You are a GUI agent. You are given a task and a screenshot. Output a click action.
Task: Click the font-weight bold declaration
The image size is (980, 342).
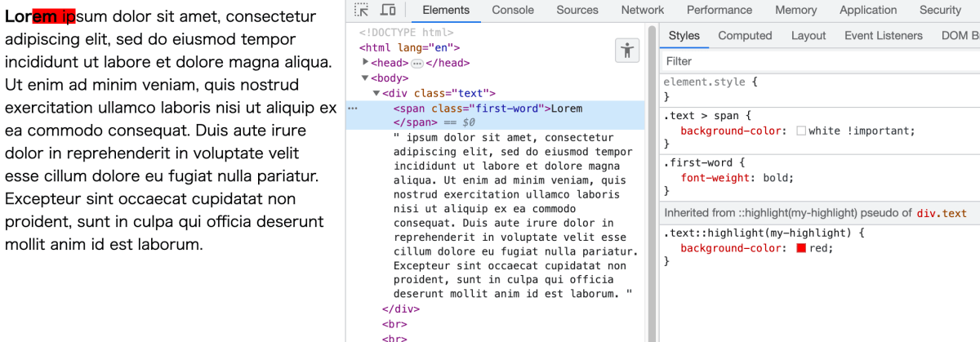(737, 178)
